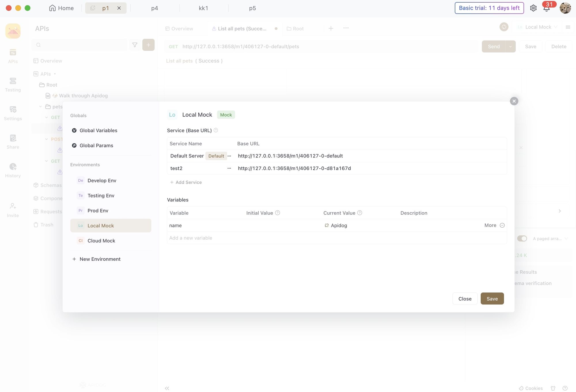Screen dimensions: 576x392
Task: Collapse the sidebar with double chevron
Action: (x=167, y=388)
